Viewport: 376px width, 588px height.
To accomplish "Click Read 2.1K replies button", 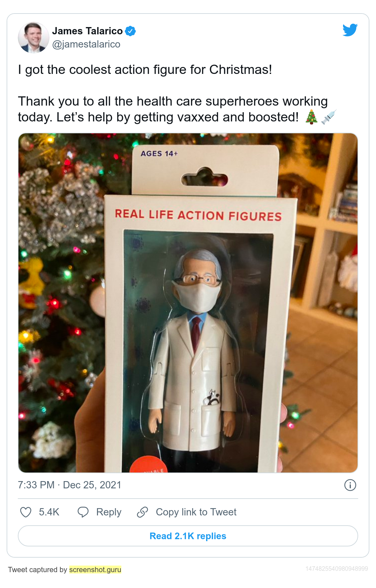I will pos(188,536).
